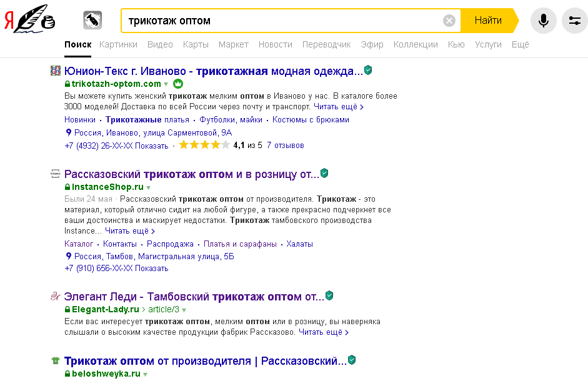Click the green verified badge next to trikotazh-optom.com

pos(367,70)
